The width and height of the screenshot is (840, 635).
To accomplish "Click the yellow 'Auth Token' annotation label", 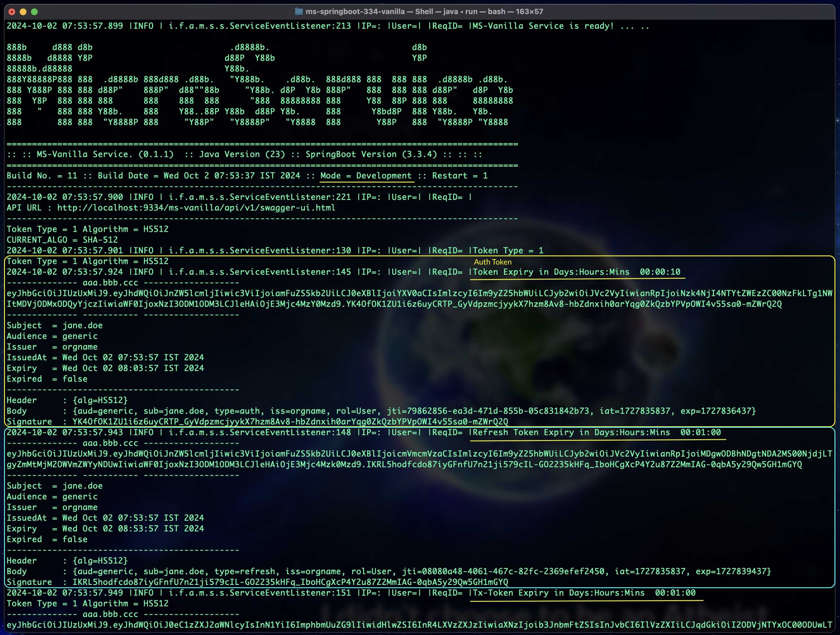I will click(493, 262).
